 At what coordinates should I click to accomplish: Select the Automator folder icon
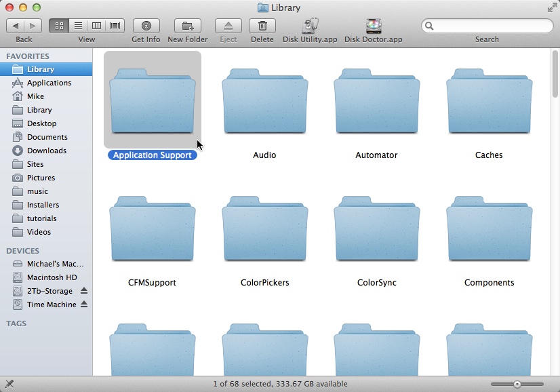377,100
